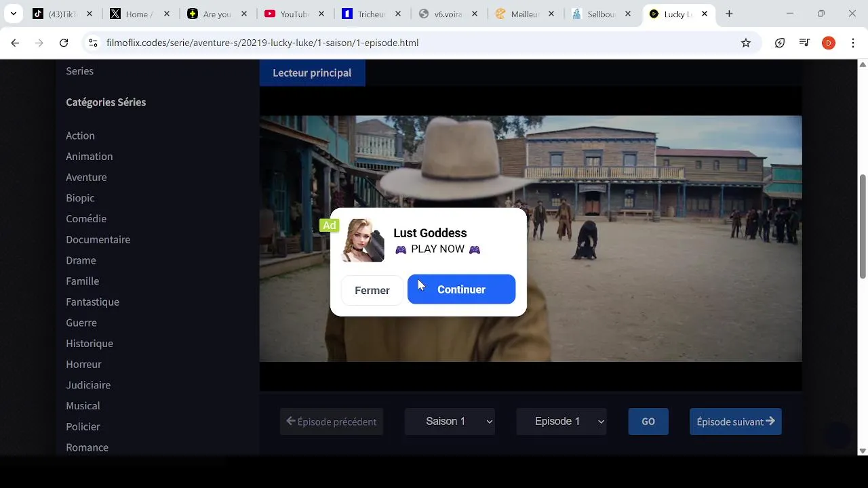View site information icon in address bar
The image size is (868, 488).
pyautogui.click(x=93, y=43)
